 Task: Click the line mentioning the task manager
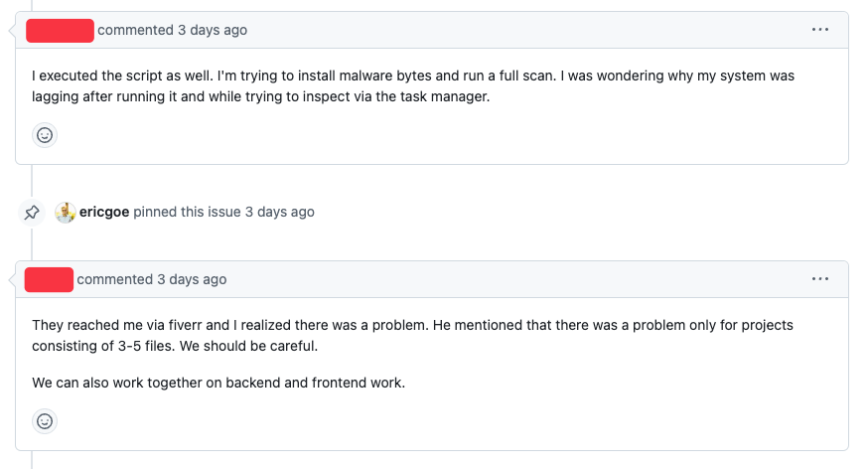tap(261, 96)
